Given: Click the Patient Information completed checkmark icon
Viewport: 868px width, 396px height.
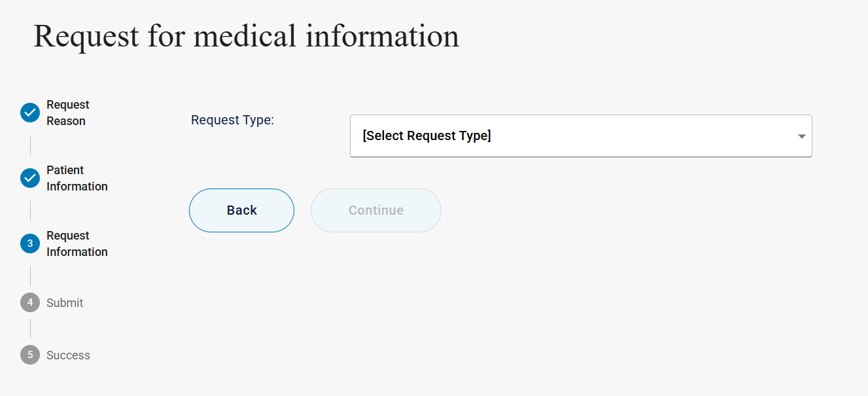Looking at the screenshot, I should point(30,178).
